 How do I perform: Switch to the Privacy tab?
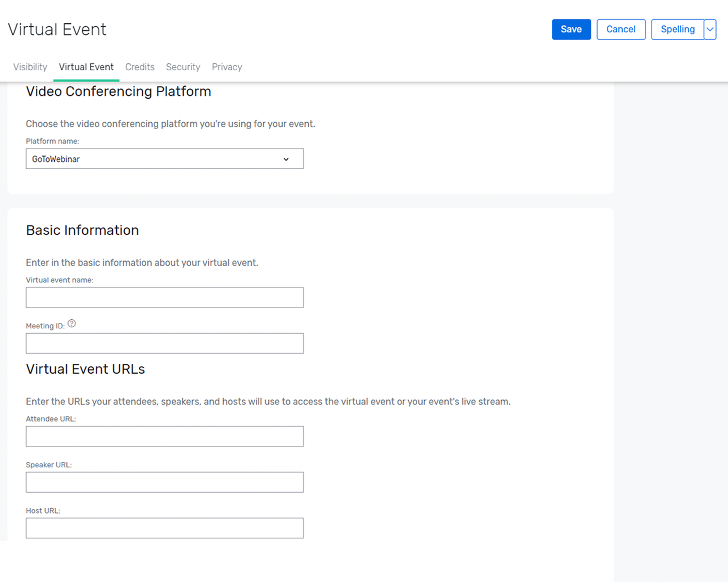tap(227, 67)
